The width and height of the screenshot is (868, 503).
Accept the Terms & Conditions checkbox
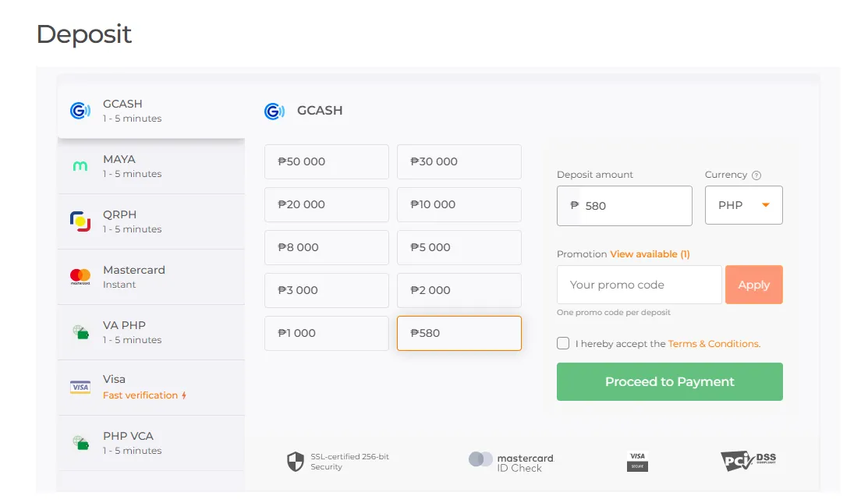(x=563, y=343)
